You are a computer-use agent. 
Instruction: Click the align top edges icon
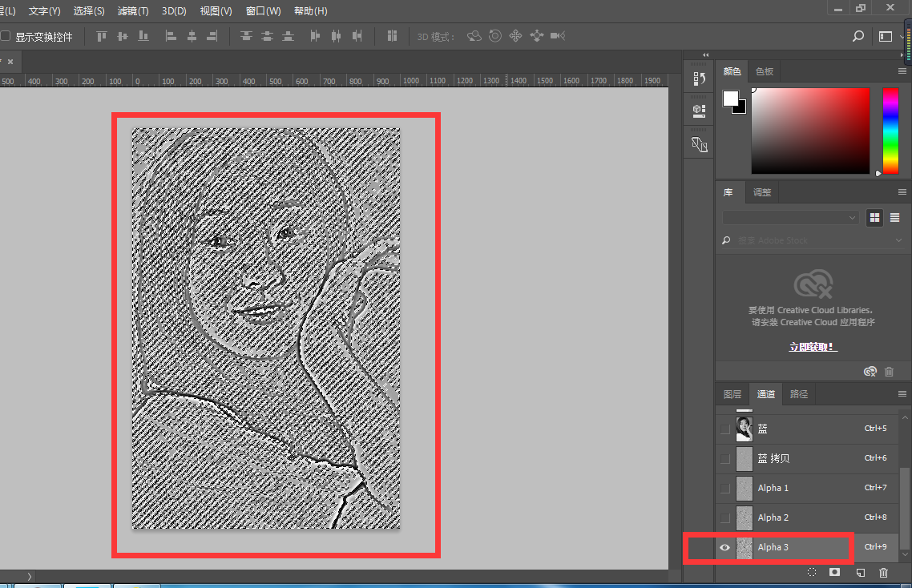(x=102, y=36)
